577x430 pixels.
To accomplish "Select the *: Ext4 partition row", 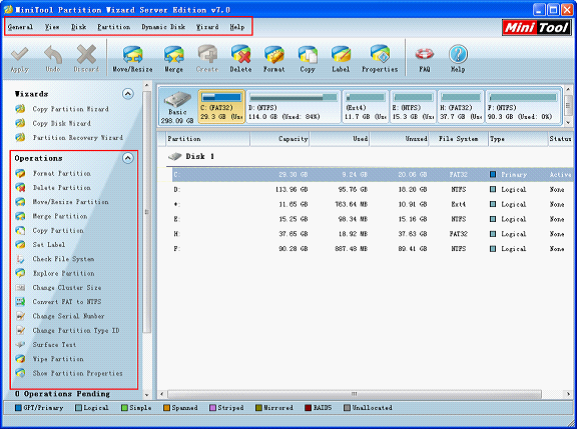I will pos(372,205).
